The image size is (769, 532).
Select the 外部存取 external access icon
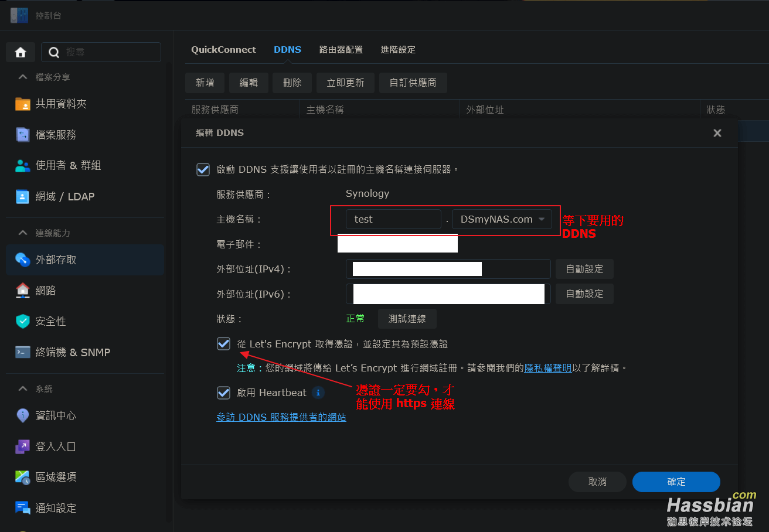pos(22,260)
